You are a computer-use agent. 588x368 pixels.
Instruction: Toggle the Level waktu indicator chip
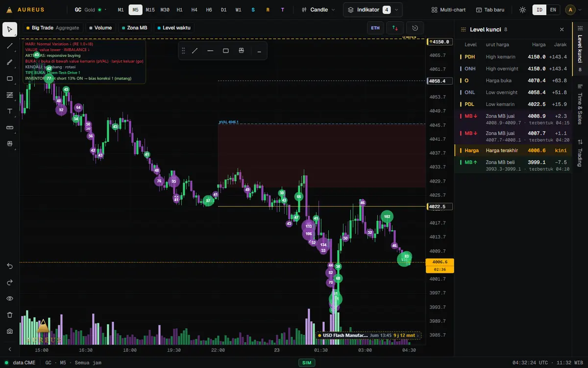coord(174,28)
